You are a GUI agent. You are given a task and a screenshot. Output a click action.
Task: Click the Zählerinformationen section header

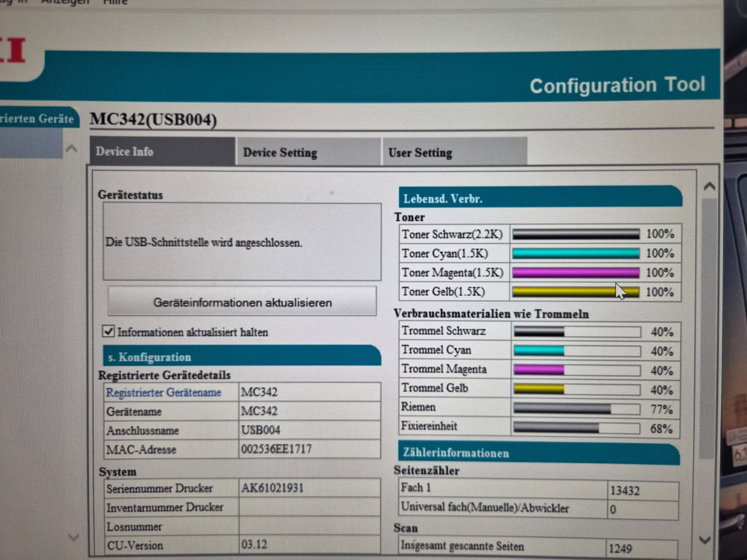click(x=539, y=453)
